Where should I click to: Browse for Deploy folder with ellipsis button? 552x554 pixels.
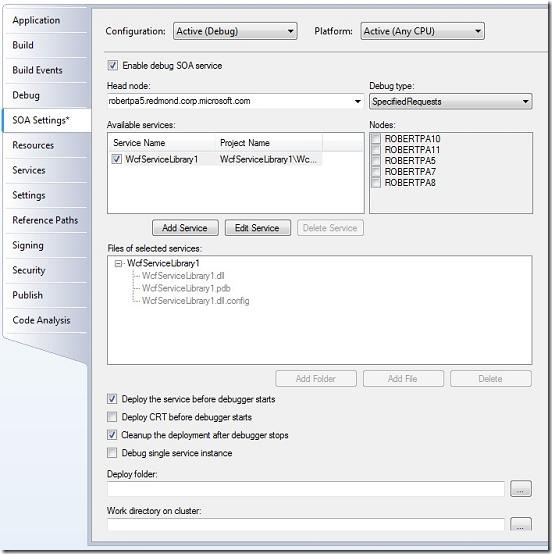coord(521,489)
